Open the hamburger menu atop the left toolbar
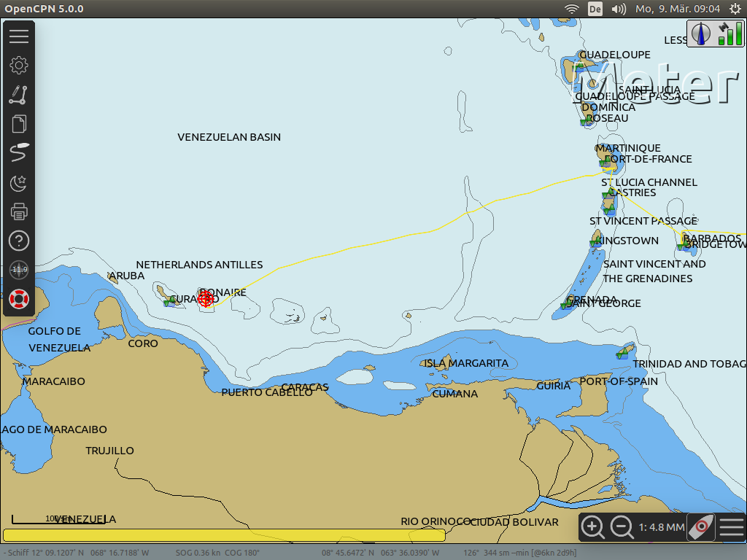 18,36
